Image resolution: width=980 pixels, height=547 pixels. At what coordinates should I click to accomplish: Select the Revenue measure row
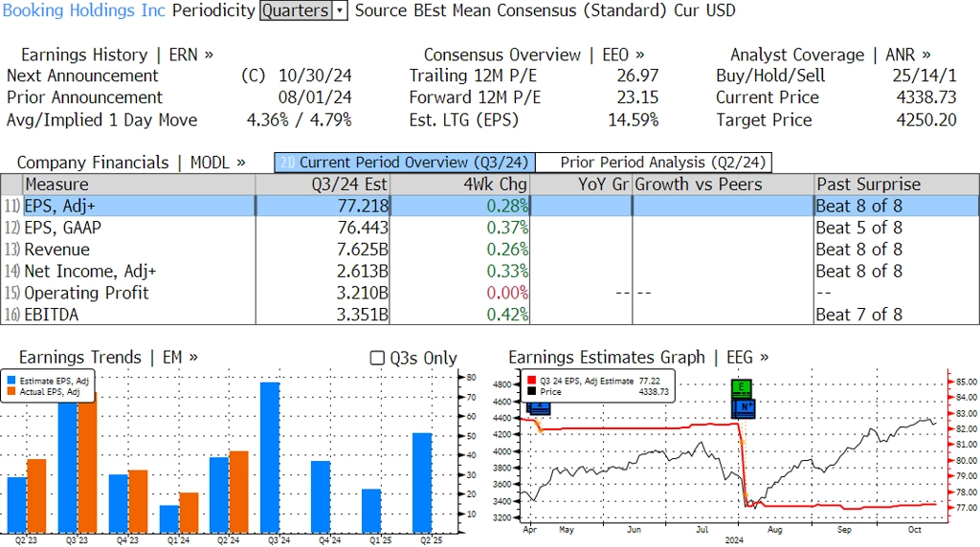[490, 250]
